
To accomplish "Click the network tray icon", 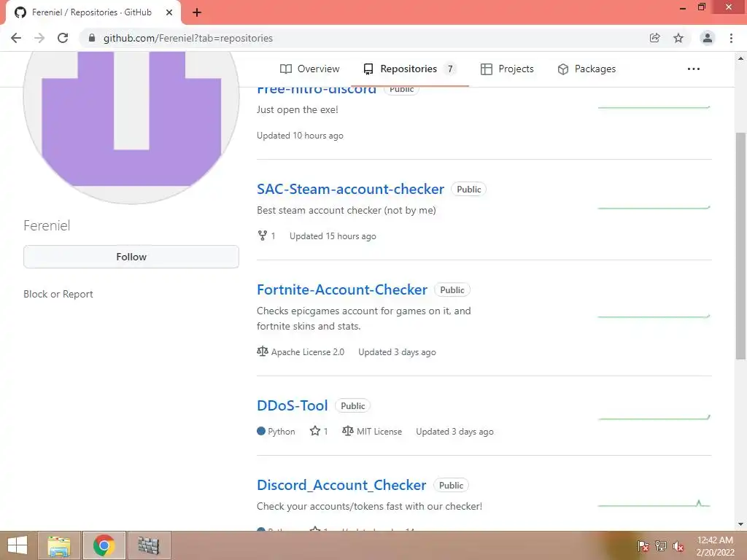I will (661, 546).
